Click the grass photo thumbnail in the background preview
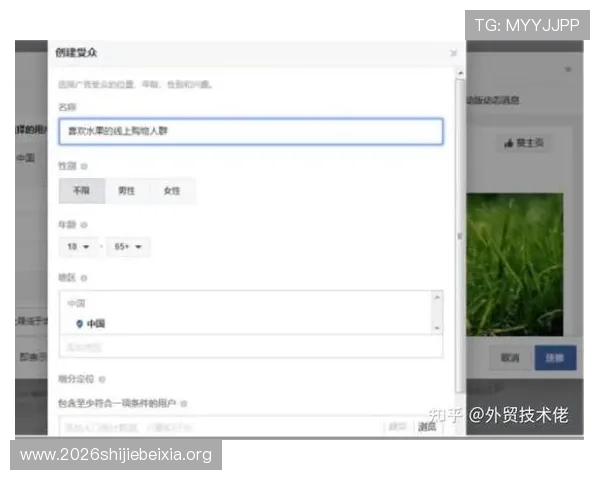 (515, 265)
